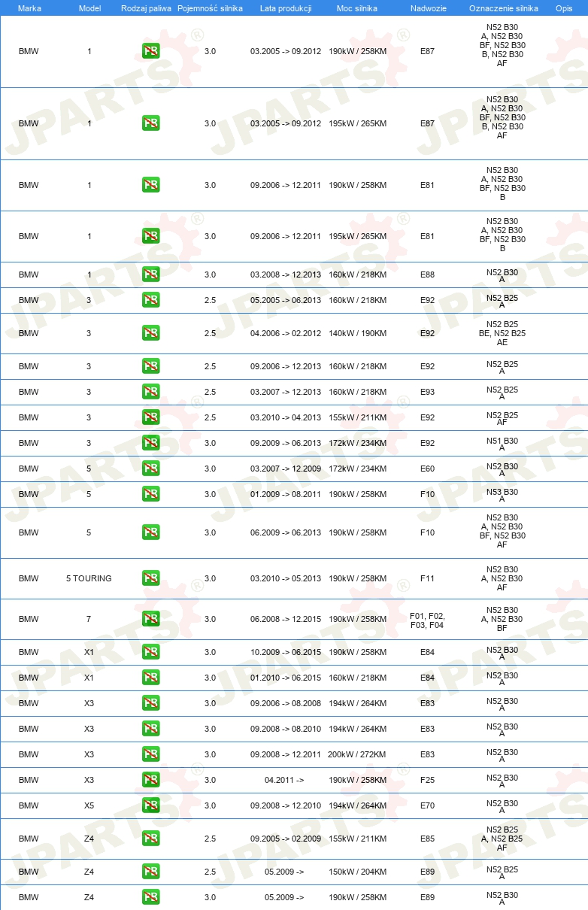This screenshot has width=588, height=910.
Task: Click fuel icon in Z4 3.0 E89 row
Action: (x=150, y=897)
